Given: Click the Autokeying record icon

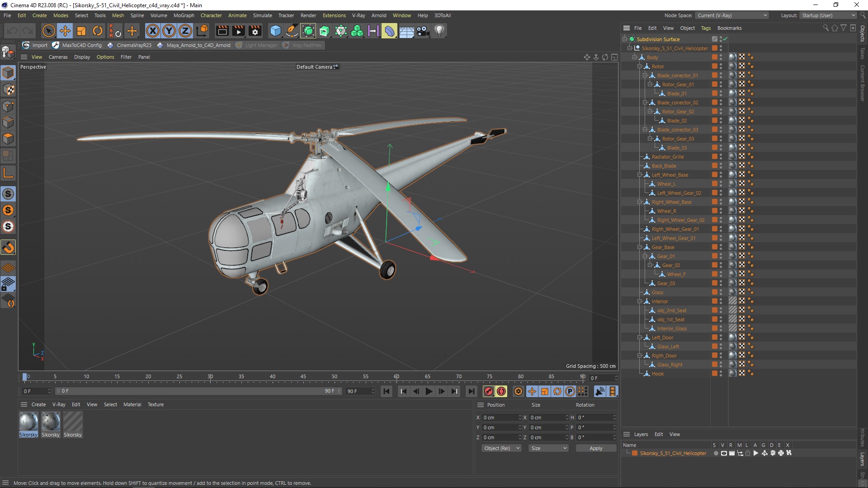Looking at the screenshot, I should 501,391.
